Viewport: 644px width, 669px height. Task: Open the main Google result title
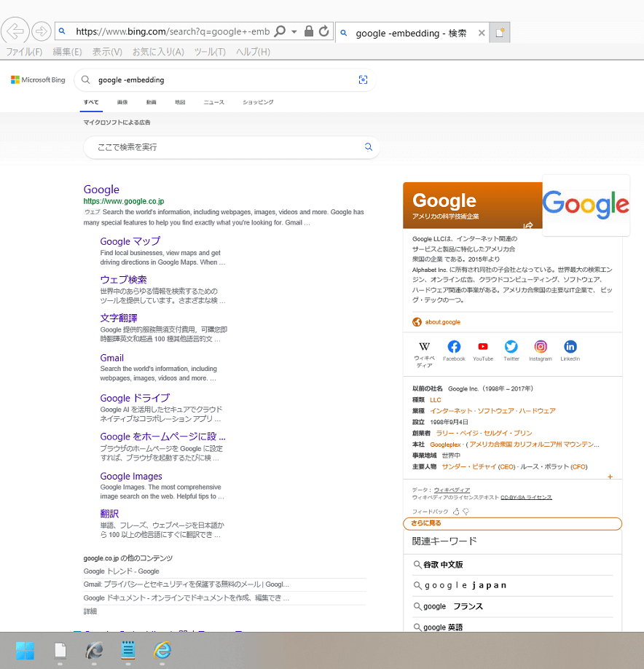click(101, 189)
